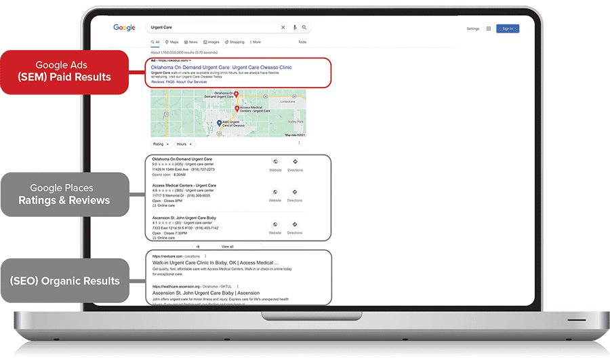The height and width of the screenshot is (364, 610).
Task: Click the Google logo
Action: [124, 28]
